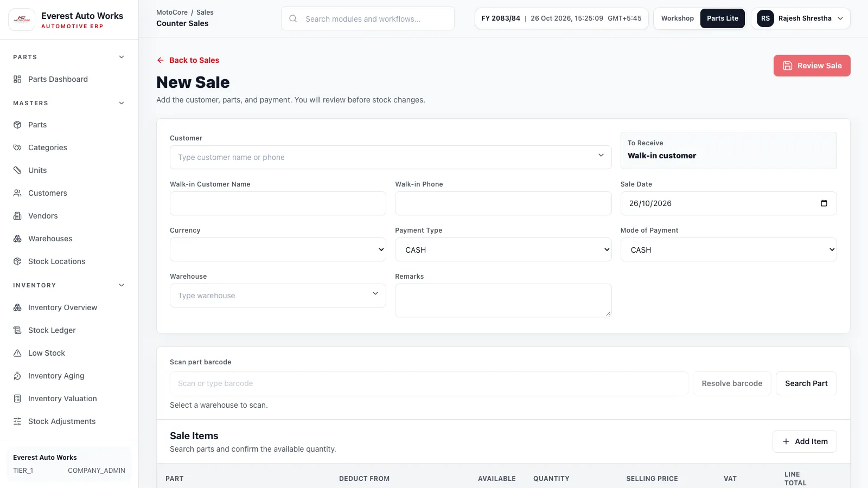Click the Add Item button
This screenshot has width=868, height=488.
click(x=805, y=441)
